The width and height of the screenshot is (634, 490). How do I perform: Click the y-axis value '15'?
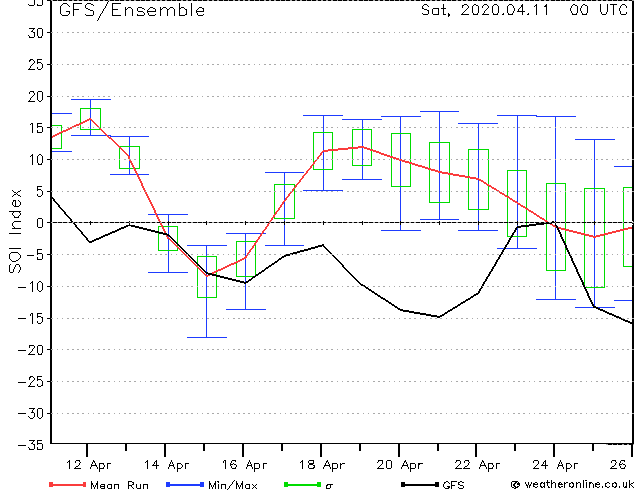click(35, 128)
